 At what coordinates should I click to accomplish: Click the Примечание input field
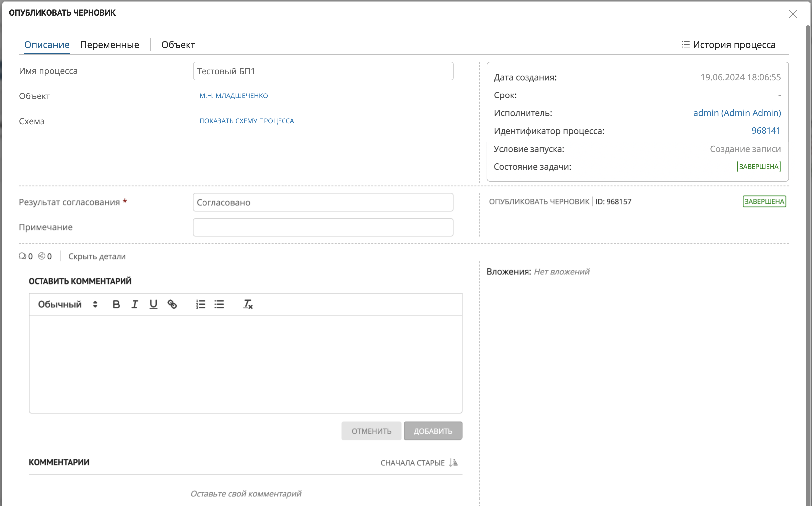tap(323, 227)
